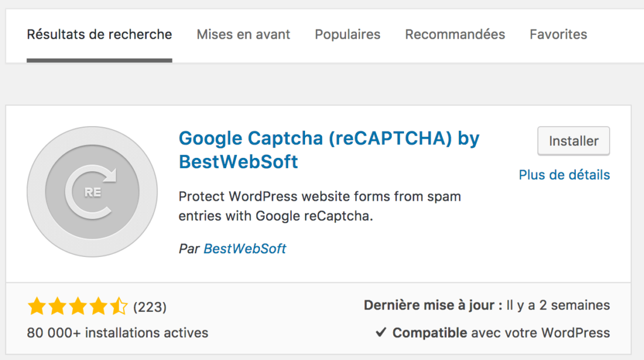Open the Favorites tab
The width and height of the screenshot is (644, 360).
tap(558, 34)
